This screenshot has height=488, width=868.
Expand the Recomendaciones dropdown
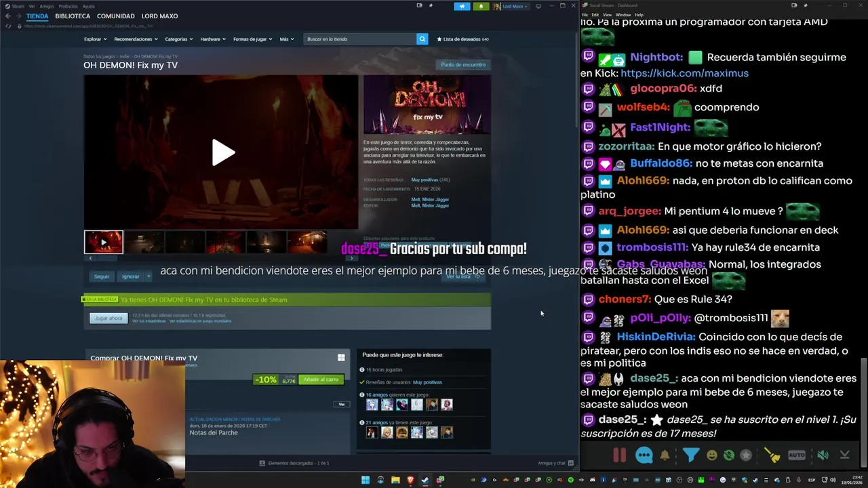click(136, 39)
